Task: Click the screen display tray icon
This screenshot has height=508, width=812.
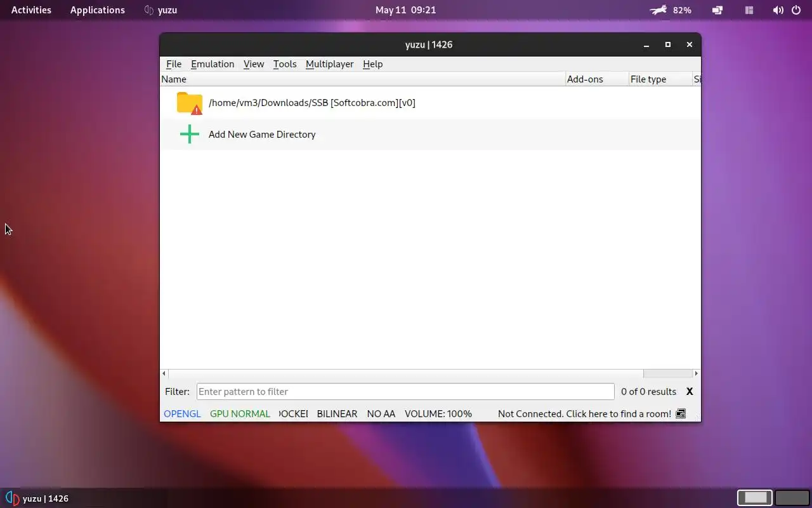Action: pos(717,10)
